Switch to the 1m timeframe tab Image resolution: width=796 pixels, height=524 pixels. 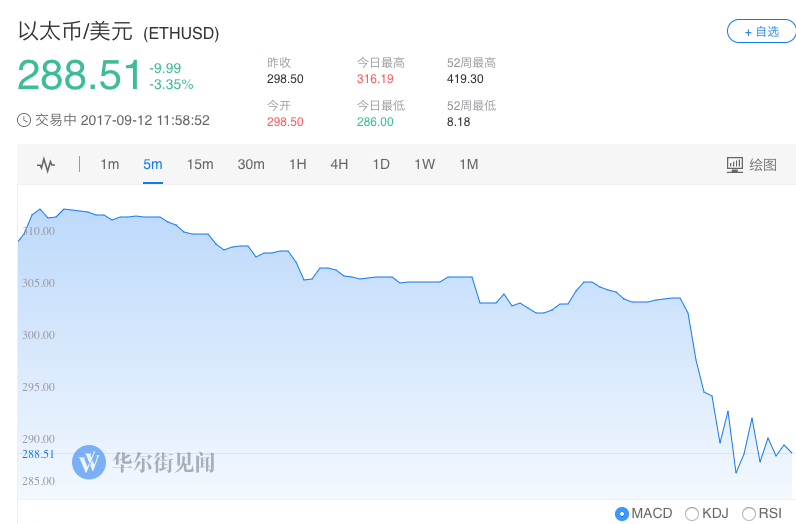[109, 165]
